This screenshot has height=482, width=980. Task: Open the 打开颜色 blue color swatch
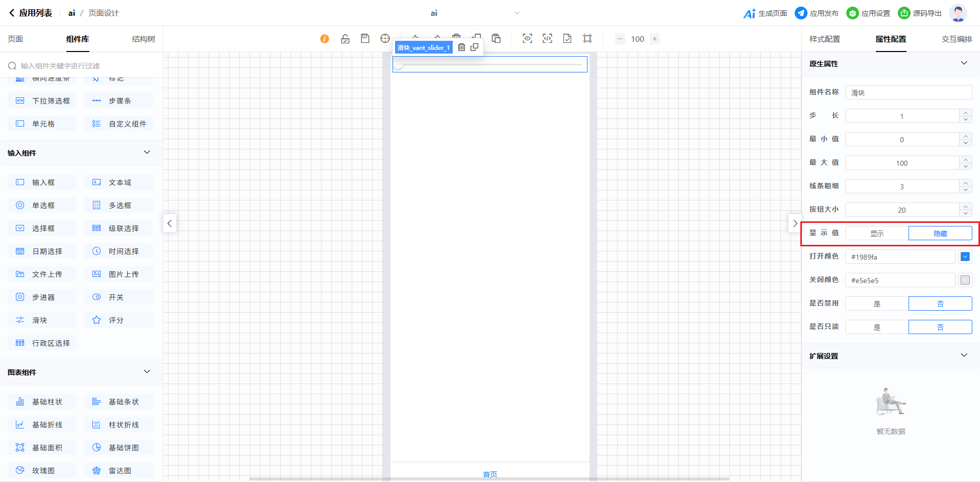pyautogui.click(x=965, y=257)
